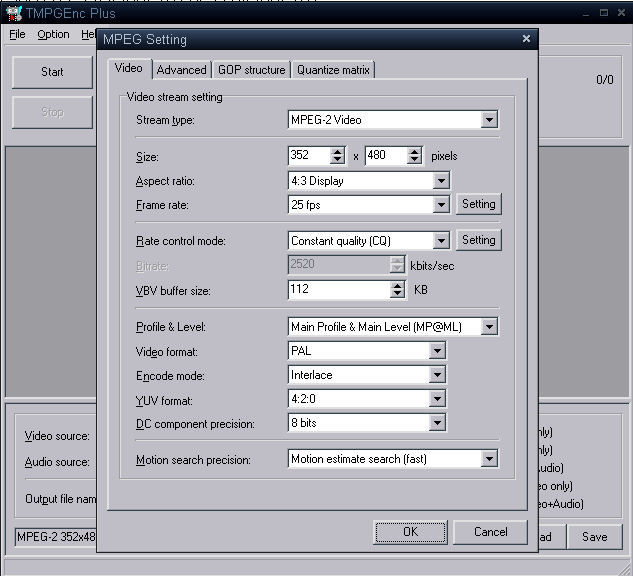Click the height field showing 480
Screen dimensions: 633x576
pos(386,155)
